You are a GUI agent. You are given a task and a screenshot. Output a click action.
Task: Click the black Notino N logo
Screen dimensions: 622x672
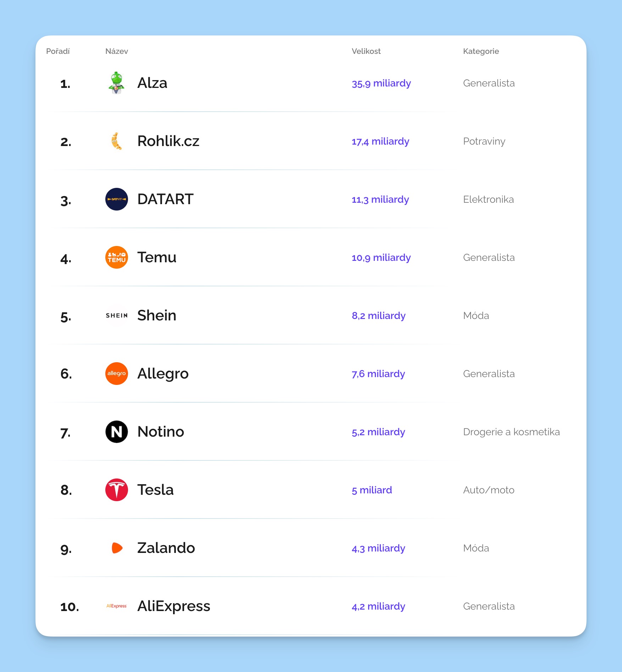[116, 432]
